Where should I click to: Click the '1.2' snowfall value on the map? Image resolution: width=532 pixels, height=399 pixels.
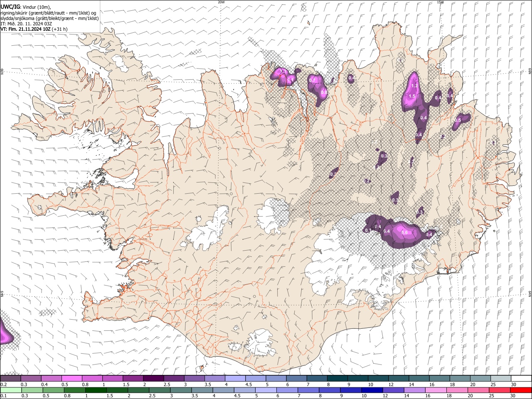pyautogui.click(x=414, y=86)
